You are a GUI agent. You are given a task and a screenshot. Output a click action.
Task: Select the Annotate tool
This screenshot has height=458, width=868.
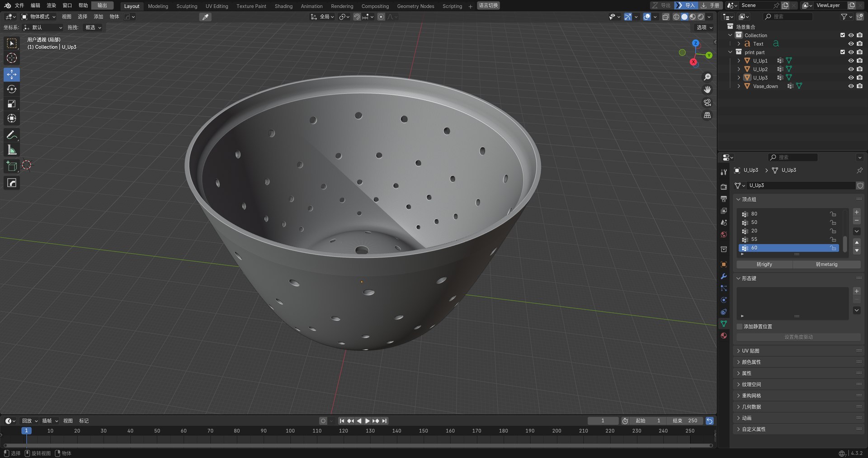click(x=12, y=135)
